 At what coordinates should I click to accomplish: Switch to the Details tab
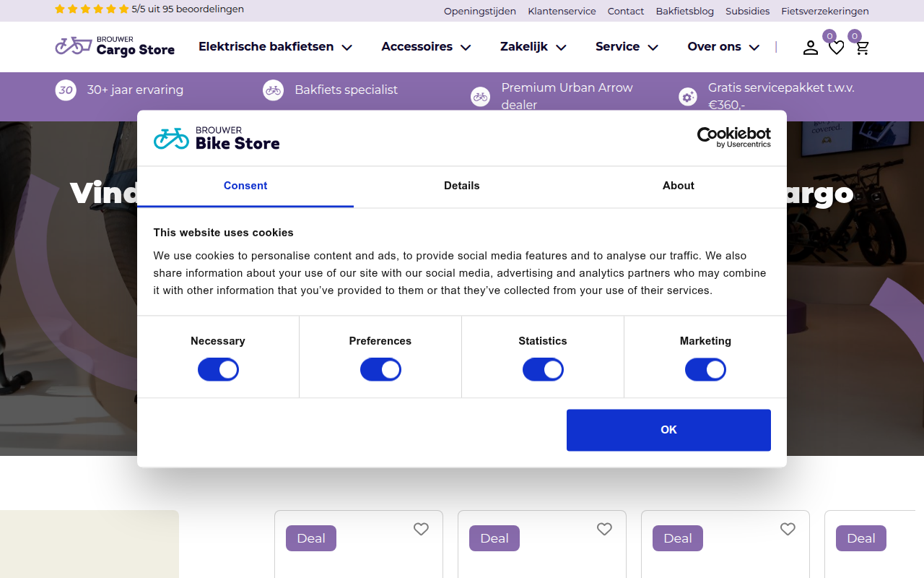pyautogui.click(x=462, y=186)
